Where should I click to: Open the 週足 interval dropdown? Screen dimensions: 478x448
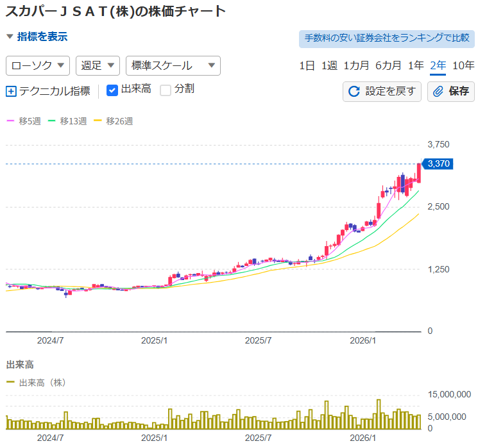(x=98, y=65)
